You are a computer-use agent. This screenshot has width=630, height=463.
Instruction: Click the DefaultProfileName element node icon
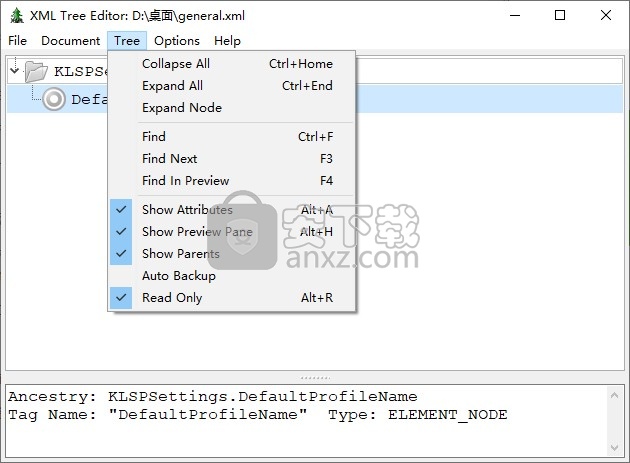[54, 99]
